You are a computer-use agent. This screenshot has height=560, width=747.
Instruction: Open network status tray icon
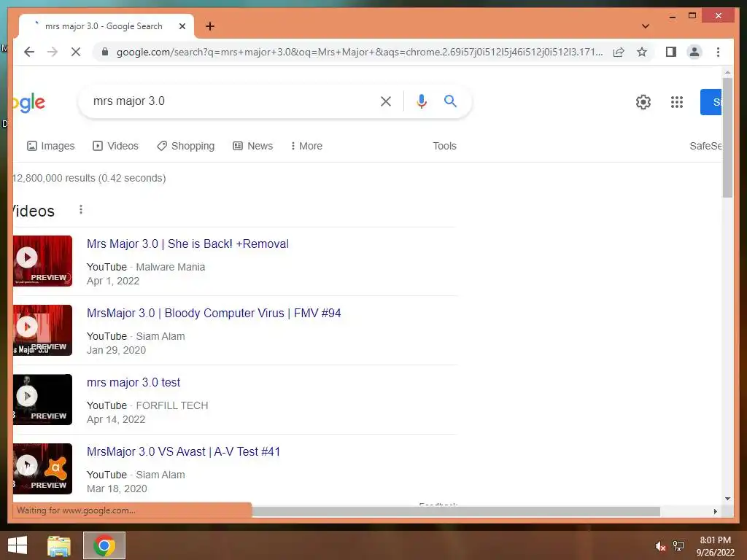pyautogui.click(x=678, y=546)
